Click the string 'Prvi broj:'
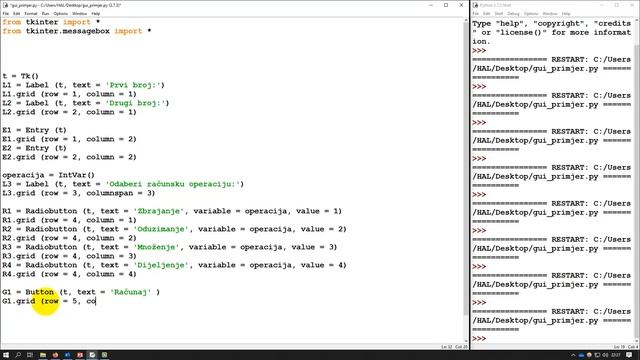Screen dimensions: 640x360 pos(133,85)
